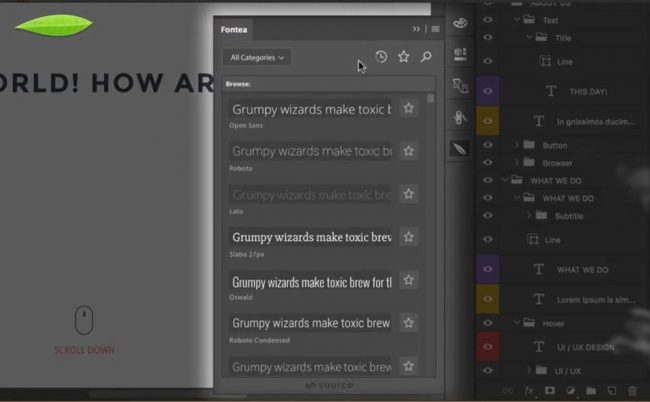Show recently used fonts via clock icon
Screen dimensions: 650x402
[381, 57]
